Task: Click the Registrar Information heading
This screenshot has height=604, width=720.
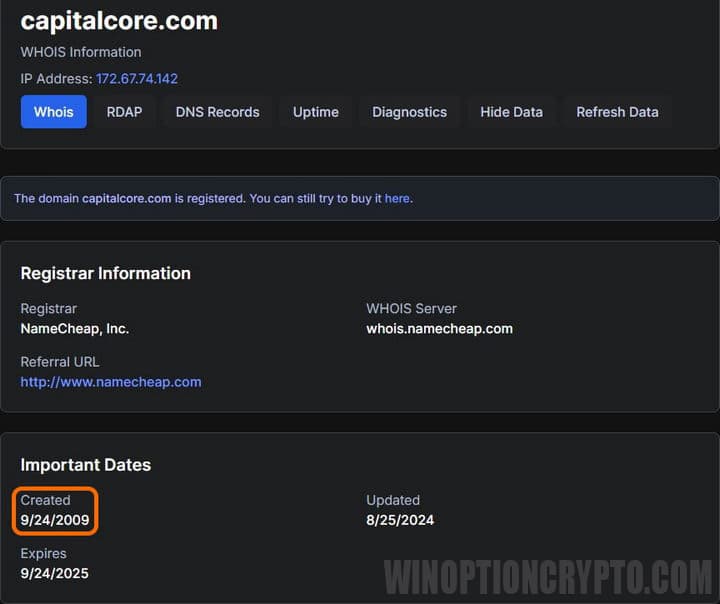Action: click(x=105, y=273)
